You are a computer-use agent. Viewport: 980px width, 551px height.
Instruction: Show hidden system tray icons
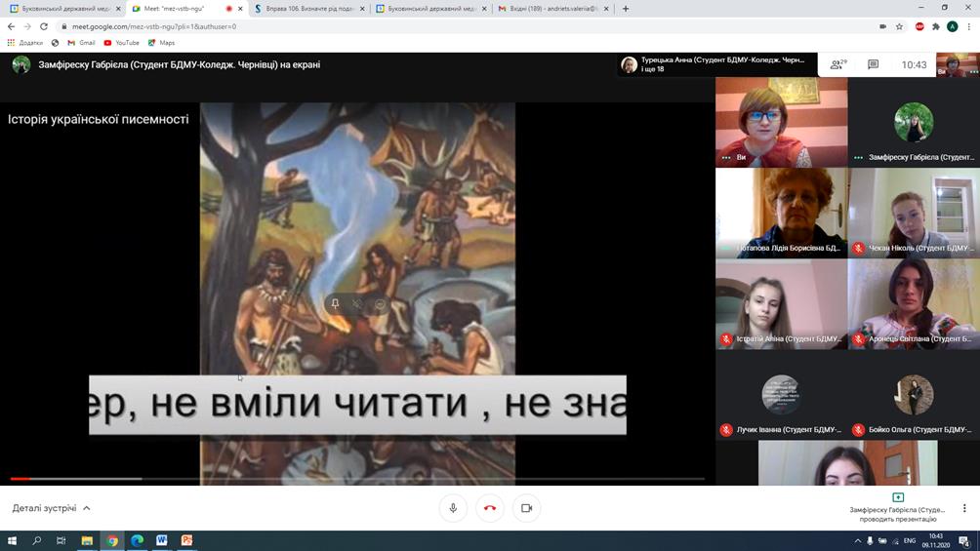click(857, 540)
